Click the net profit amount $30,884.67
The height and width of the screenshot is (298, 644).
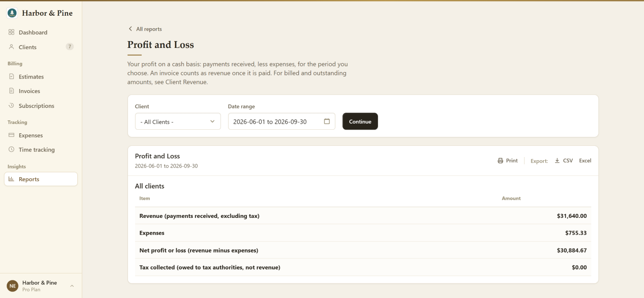click(572, 250)
